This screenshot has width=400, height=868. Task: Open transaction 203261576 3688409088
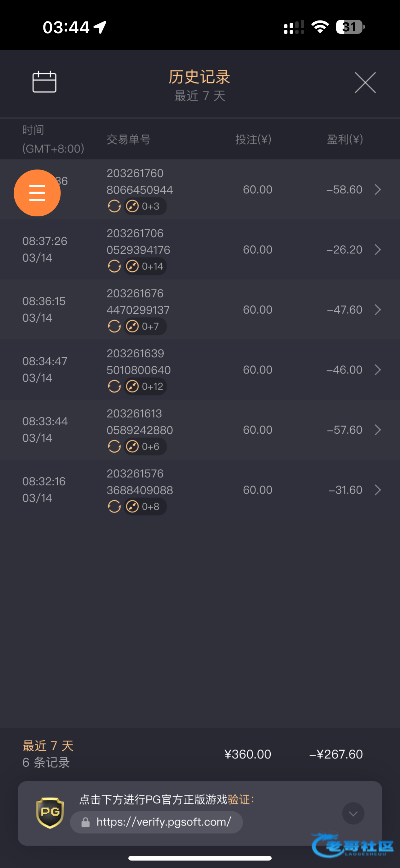click(x=140, y=481)
